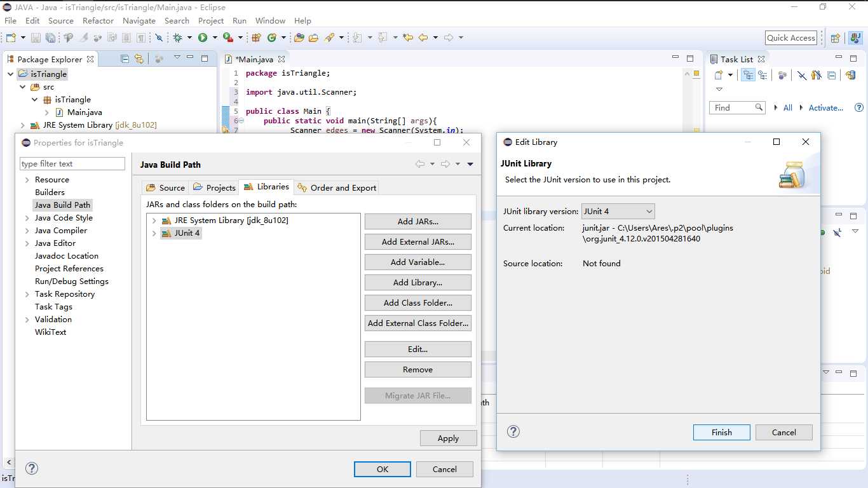Select the Libraries tab
The image size is (868, 488).
pyautogui.click(x=266, y=187)
